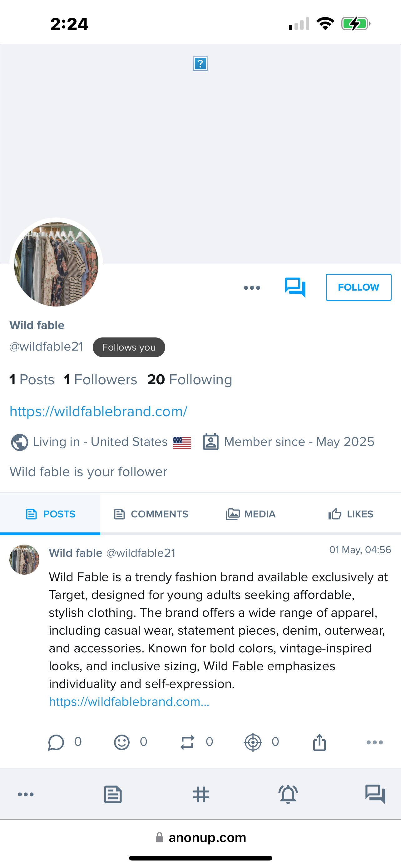Screen dimensions: 401x868
Task: Open hashtags from bottom navigation
Action: (201, 794)
